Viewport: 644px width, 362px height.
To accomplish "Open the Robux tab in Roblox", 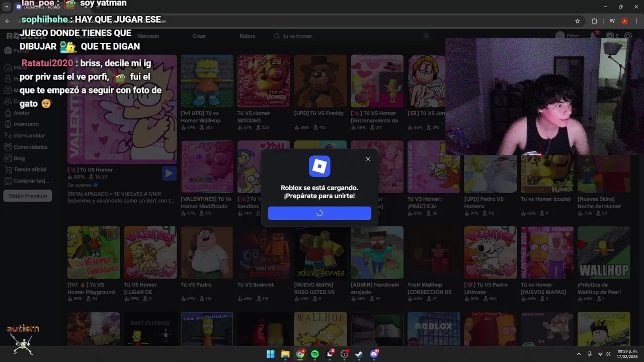I will [247, 36].
